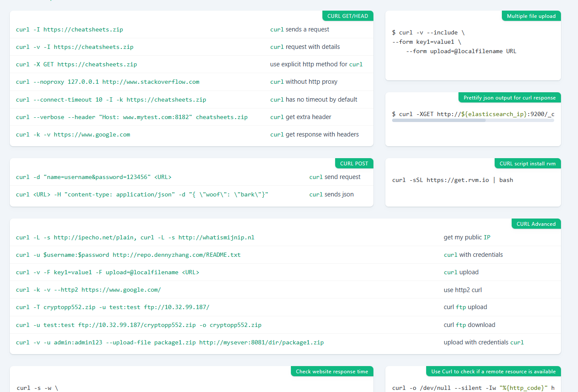Click the --upload-file package1.zip command
This screenshot has height=392, width=578.
tap(170, 343)
